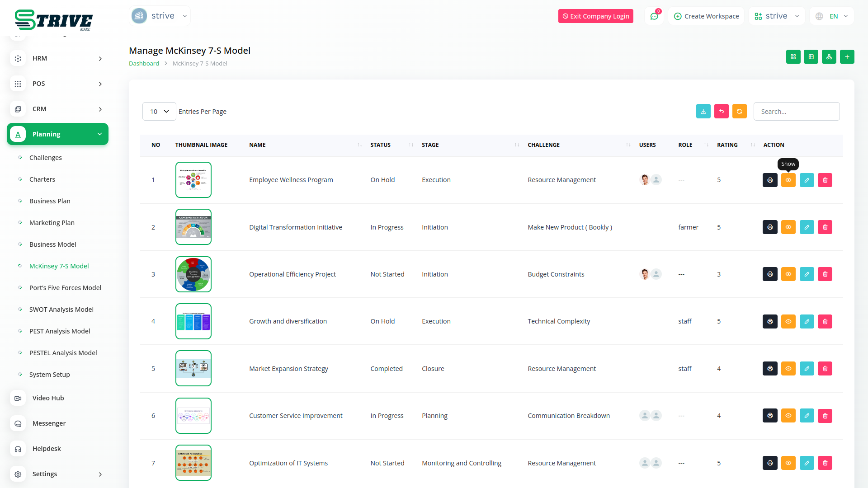Show Market Expansion Strategy details
This screenshot has width=868, height=488.
[788, 369]
